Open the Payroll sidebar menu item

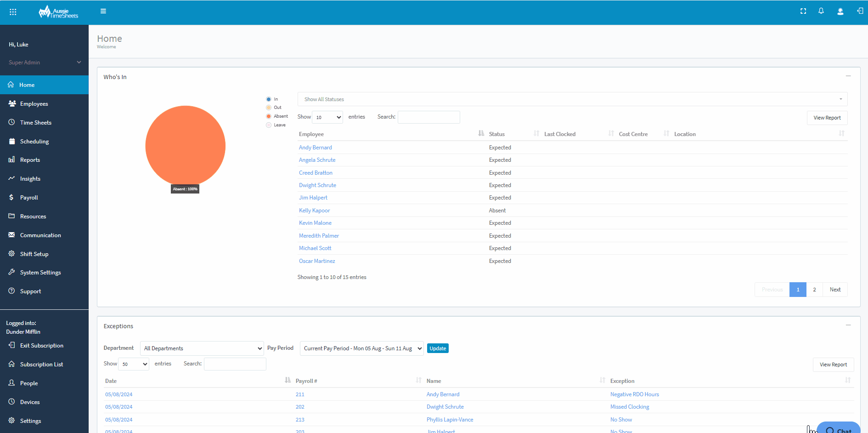coord(29,198)
